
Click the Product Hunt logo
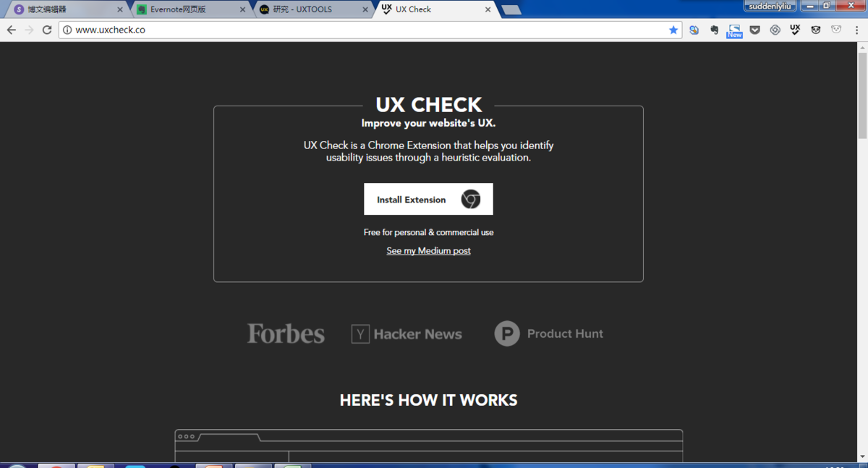click(548, 333)
